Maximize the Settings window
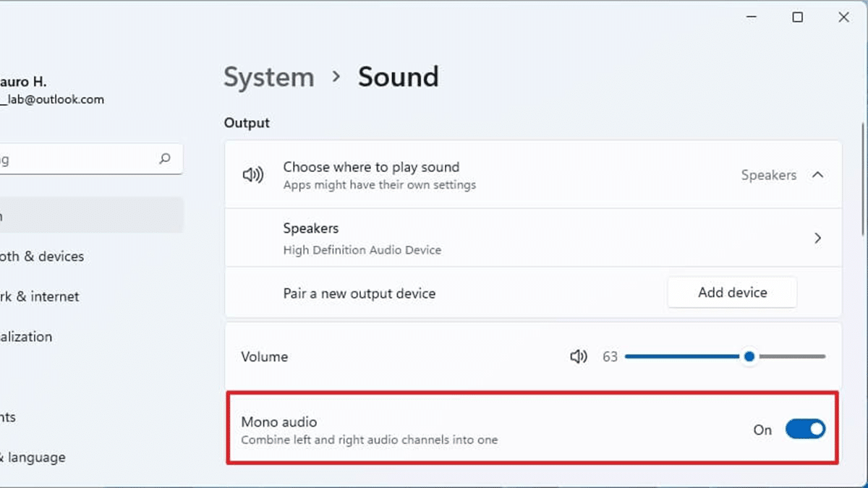Image resolution: width=868 pixels, height=488 pixels. click(x=798, y=17)
